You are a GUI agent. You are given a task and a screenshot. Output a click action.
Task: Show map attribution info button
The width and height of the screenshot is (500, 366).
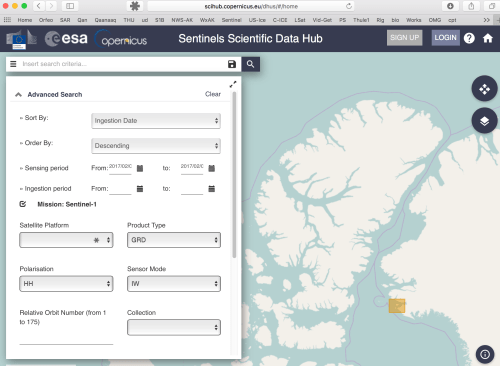click(x=485, y=354)
